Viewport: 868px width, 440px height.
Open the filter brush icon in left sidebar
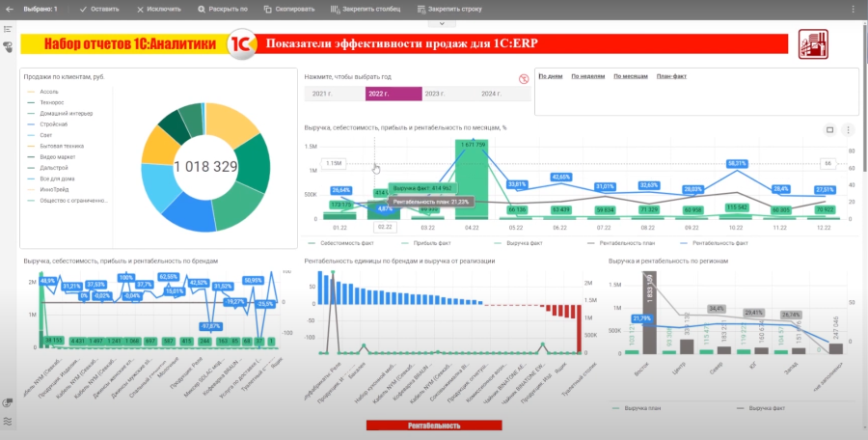point(8,46)
